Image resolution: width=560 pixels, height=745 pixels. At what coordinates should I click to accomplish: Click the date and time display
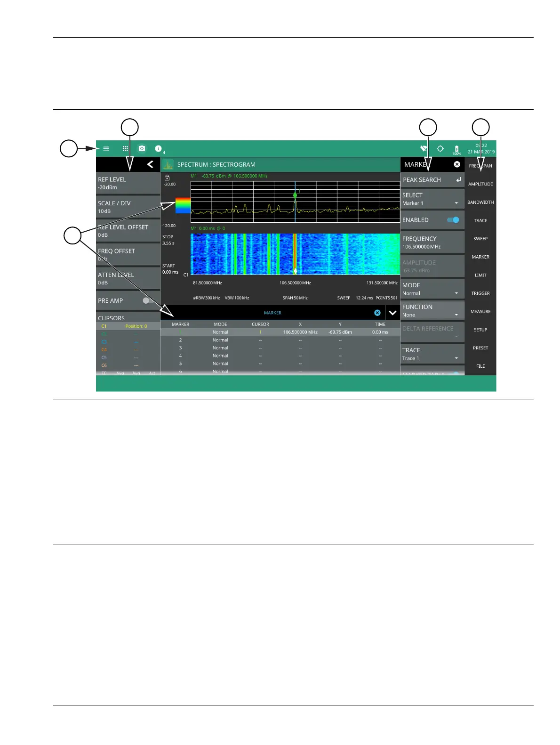pyautogui.click(x=481, y=149)
